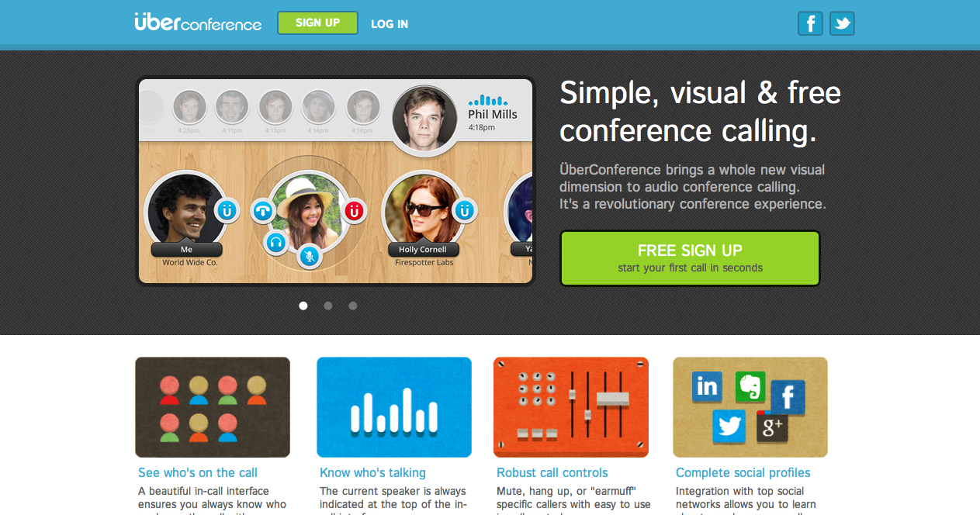Click the green SIGN UP button in header

(317, 22)
